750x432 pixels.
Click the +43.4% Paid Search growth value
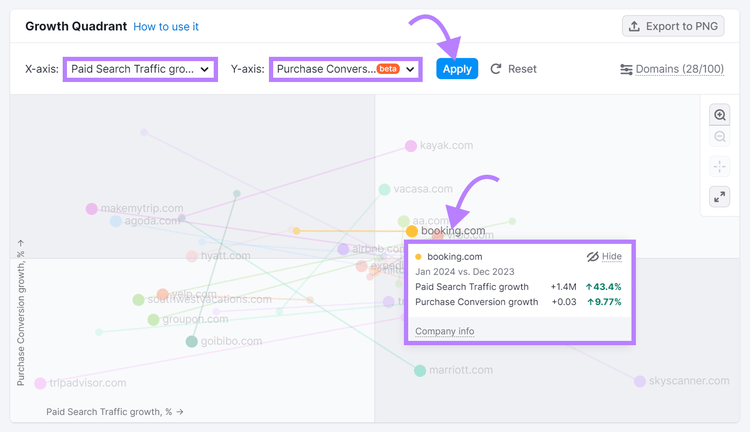click(x=604, y=287)
